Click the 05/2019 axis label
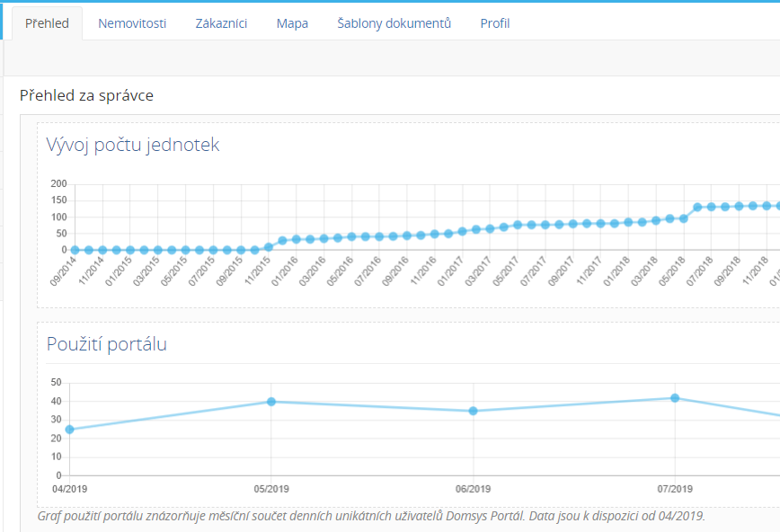Image resolution: width=780 pixels, height=532 pixels. (271, 489)
